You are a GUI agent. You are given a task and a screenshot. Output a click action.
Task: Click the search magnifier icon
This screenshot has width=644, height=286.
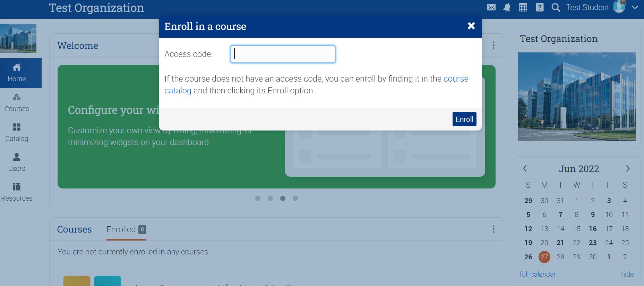[556, 7]
